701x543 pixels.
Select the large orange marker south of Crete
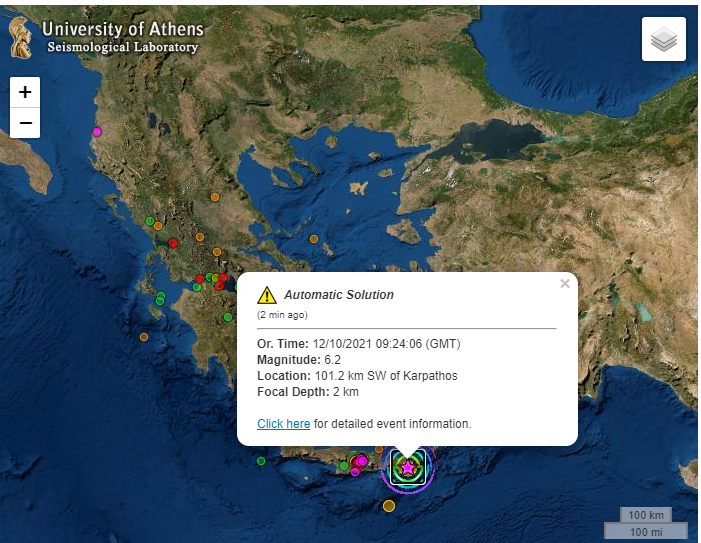389,506
